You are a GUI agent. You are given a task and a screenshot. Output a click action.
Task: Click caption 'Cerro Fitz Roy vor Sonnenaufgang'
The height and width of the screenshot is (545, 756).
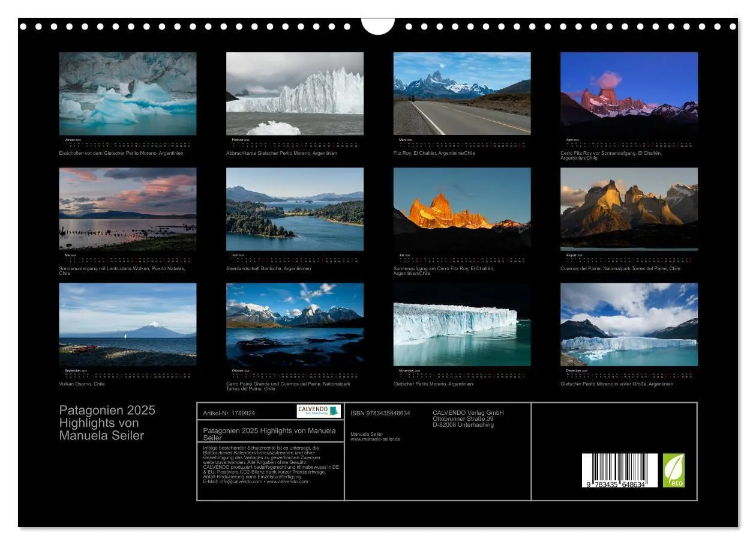[x=611, y=155]
